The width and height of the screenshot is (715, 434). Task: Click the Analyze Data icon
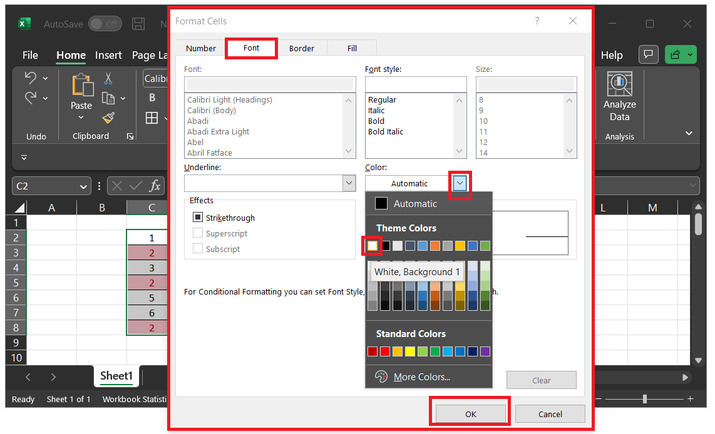click(619, 84)
